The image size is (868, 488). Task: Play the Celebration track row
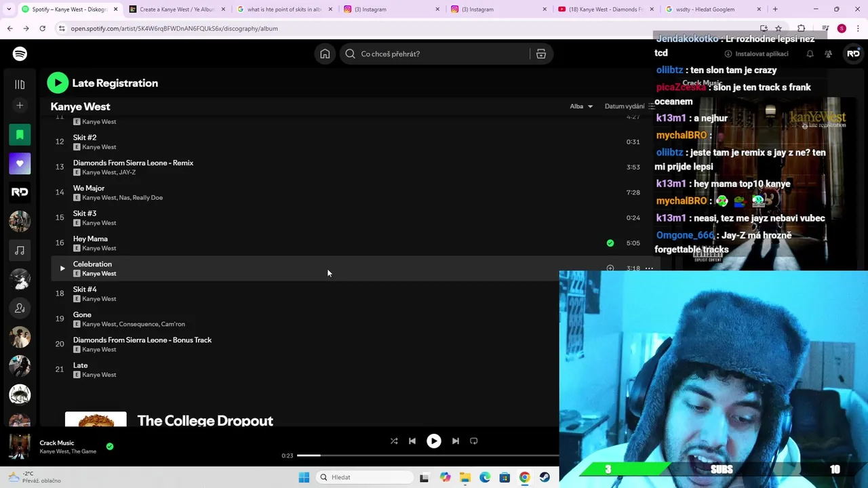(x=62, y=268)
